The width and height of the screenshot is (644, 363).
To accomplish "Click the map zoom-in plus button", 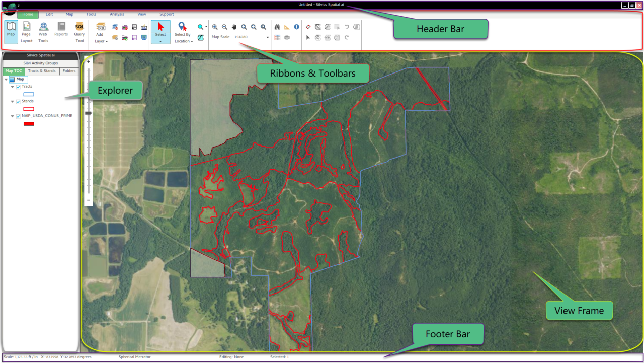I will (x=89, y=61).
